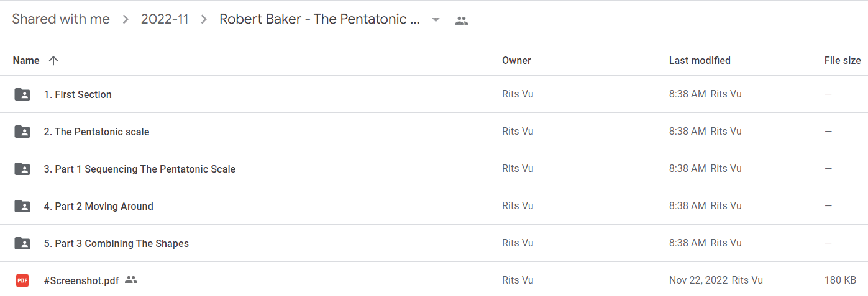
Task: Select the 4. Part 2 Moving Around row
Action: tap(434, 206)
